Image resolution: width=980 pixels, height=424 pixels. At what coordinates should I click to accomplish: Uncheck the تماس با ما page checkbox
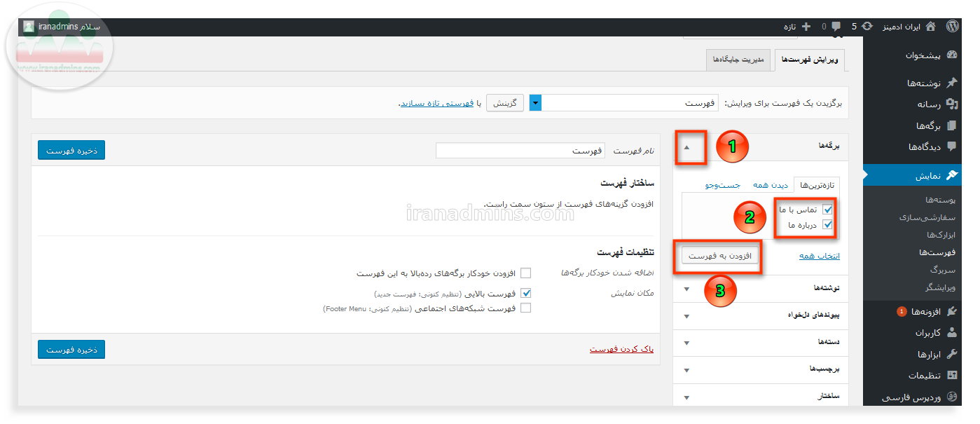click(x=827, y=210)
